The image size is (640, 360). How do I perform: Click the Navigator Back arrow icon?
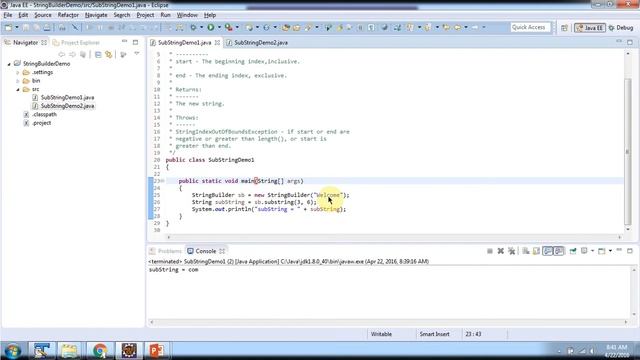(x=62, y=54)
